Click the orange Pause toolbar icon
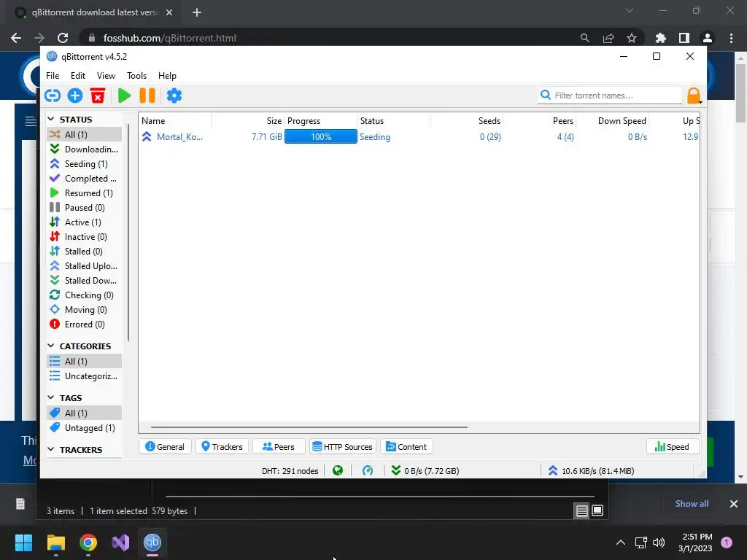 pos(147,96)
